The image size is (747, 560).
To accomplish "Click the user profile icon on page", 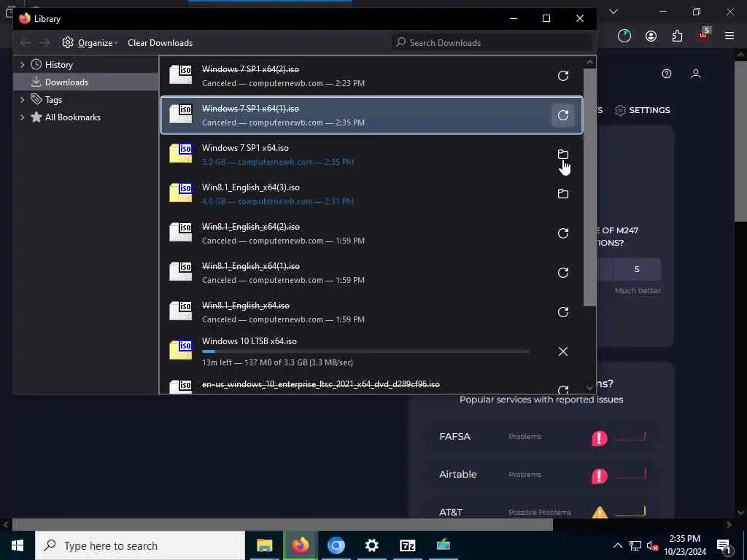I will 695,74.
